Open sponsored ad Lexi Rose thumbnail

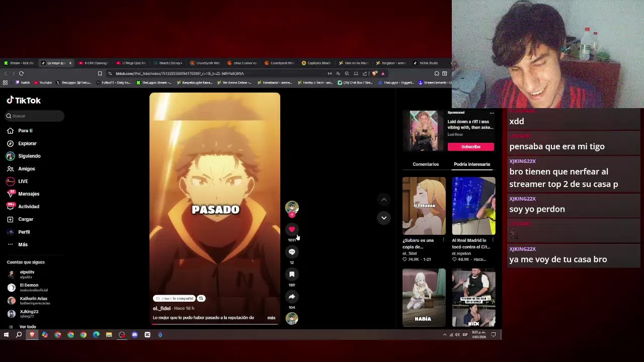coord(424,131)
